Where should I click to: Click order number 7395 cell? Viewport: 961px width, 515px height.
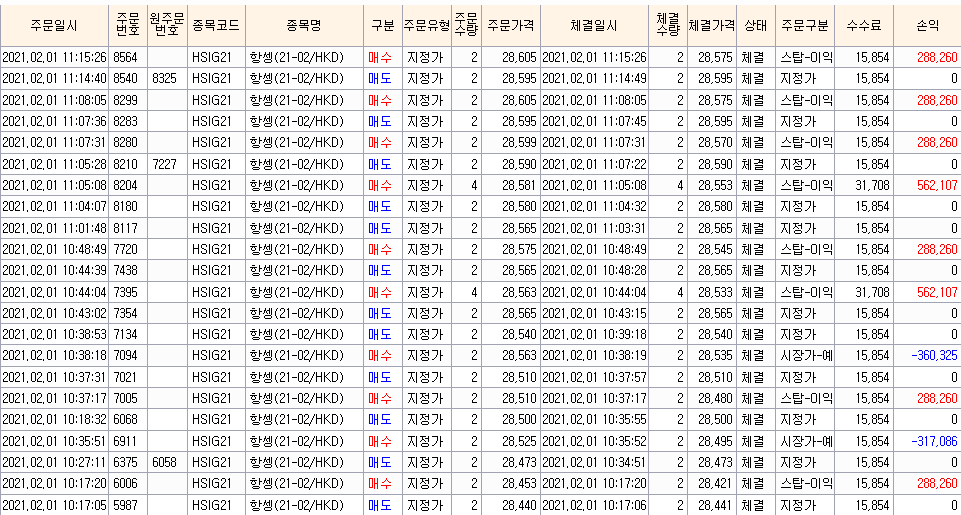(x=126, y=291)
